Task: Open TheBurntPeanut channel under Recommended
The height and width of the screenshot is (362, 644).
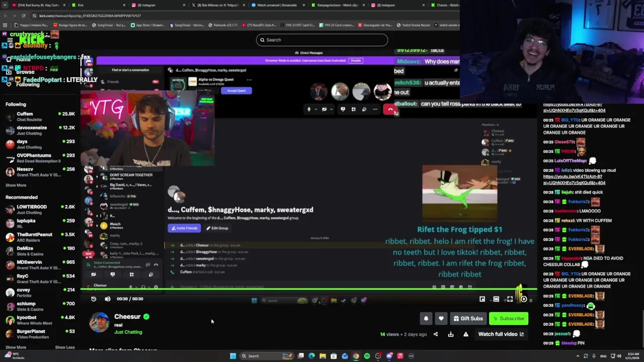Action: point(40,237)
